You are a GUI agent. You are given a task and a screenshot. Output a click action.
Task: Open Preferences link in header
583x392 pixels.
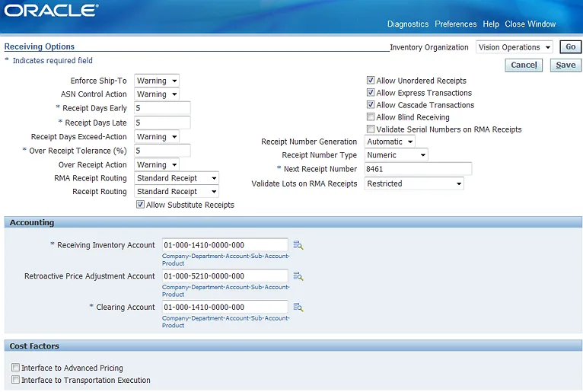click(455, 24)
